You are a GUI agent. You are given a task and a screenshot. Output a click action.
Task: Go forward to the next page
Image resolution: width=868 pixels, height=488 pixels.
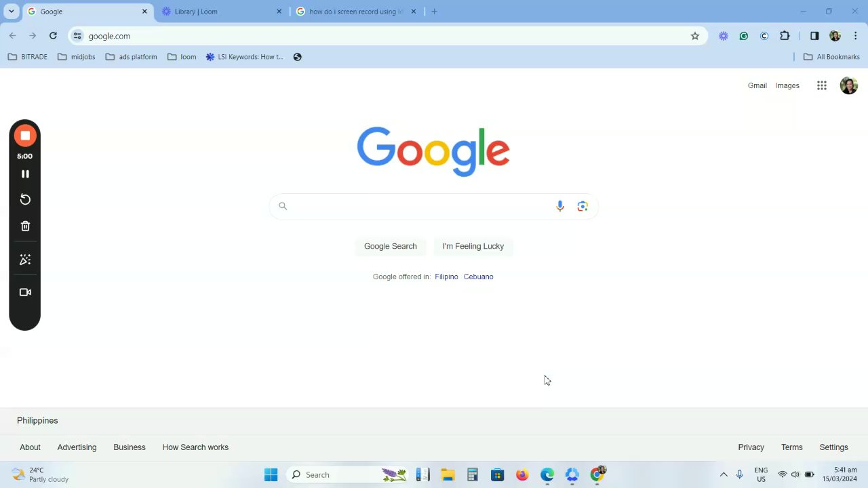click(x=33, y=36)
